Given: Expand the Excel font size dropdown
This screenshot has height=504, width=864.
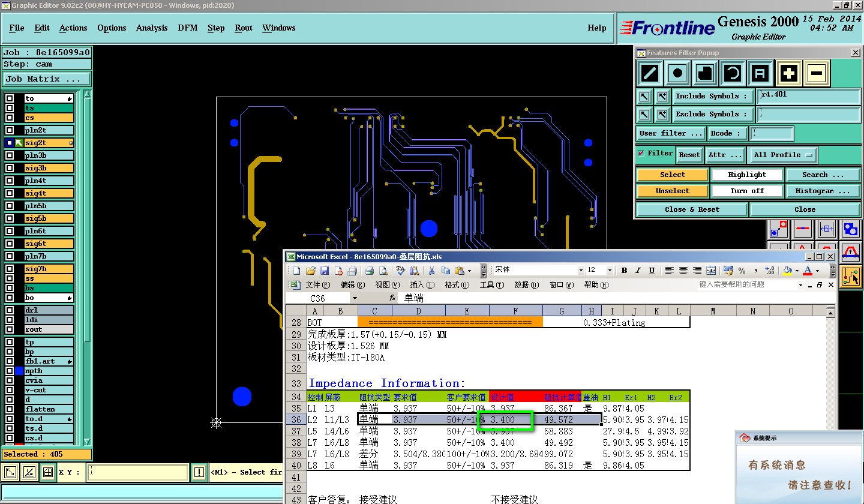Looking at the screenshot, I should click(x=610, y=271).
